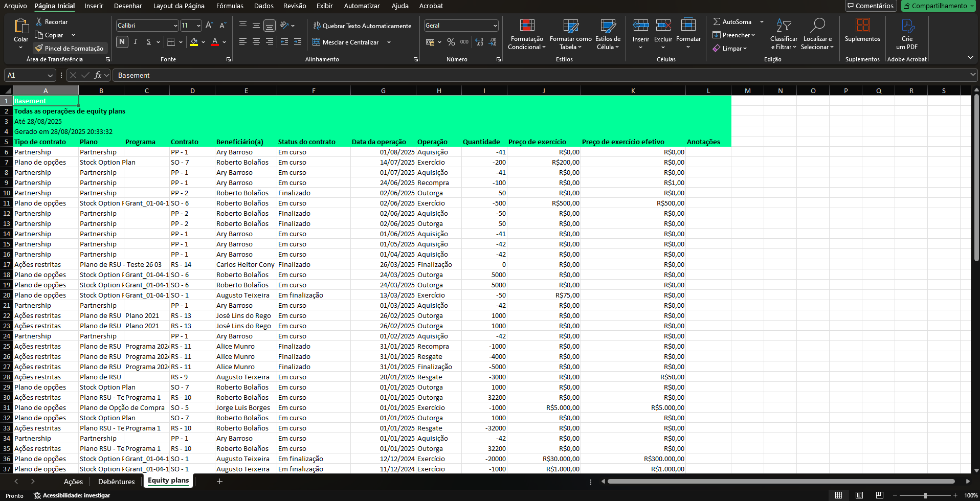980x501 pixels.
Task: Click the Mesclar e Centralizar icon
Action: [x=317, y=42]
